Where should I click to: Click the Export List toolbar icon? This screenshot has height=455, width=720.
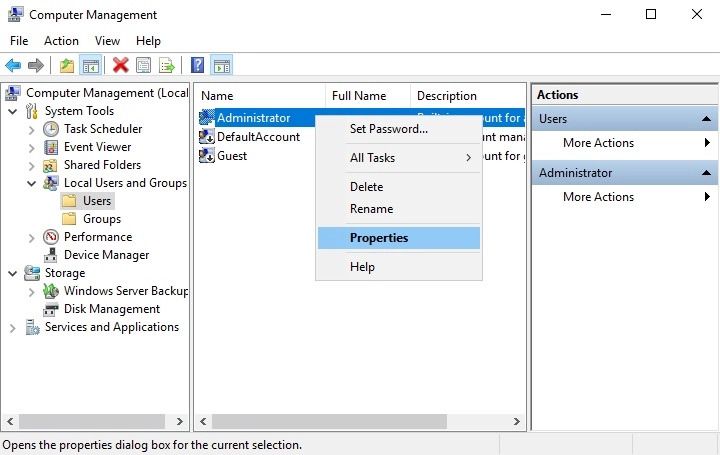(167, 66)
